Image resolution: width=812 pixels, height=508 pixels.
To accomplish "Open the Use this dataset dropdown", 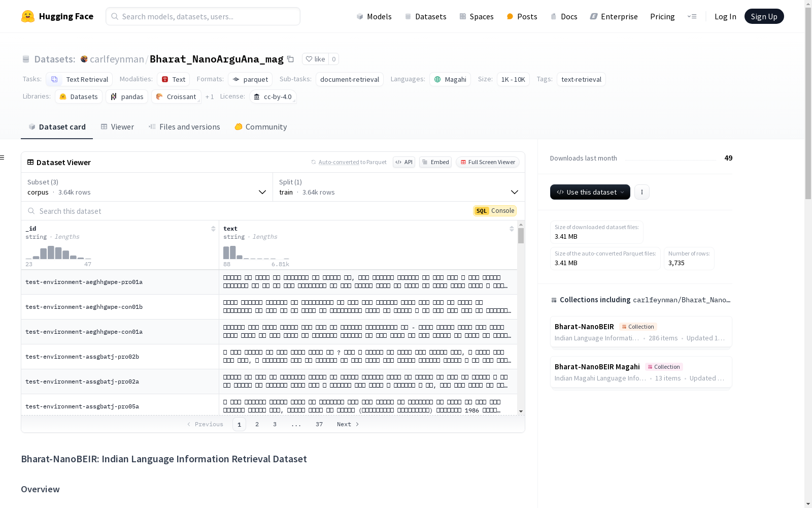I will coord(590,192).
